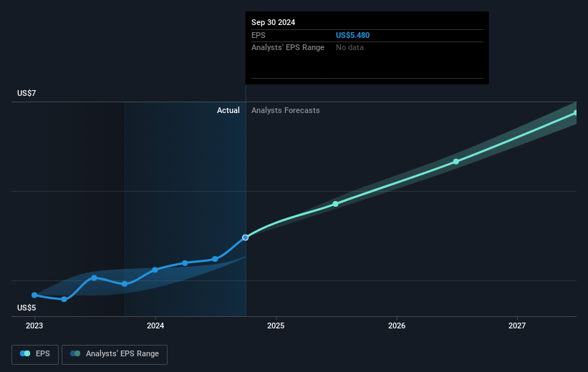Screen dimensions: 588x372
Task: Click the 2026 x-axis label
Action: coord(397,325)
